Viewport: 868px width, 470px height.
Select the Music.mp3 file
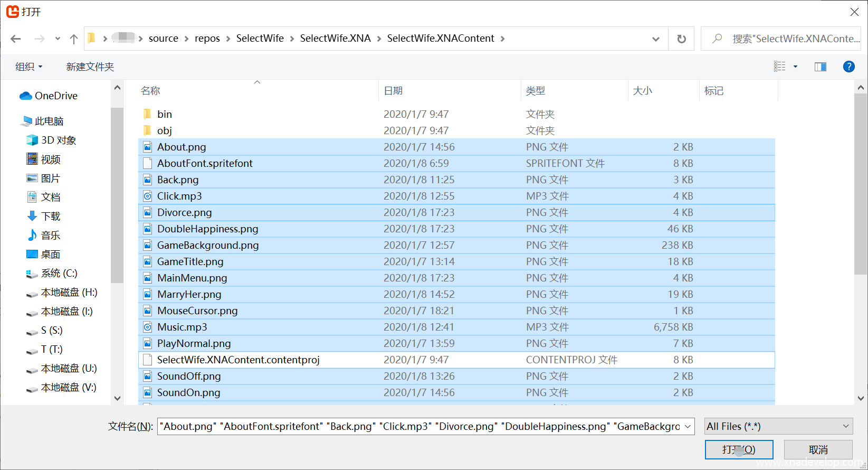pyautogui.click(x=182, y=327)
